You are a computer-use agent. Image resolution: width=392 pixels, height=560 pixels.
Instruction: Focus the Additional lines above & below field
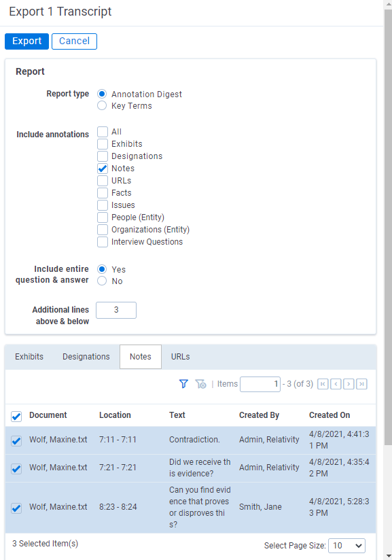(x=116, y=310)
